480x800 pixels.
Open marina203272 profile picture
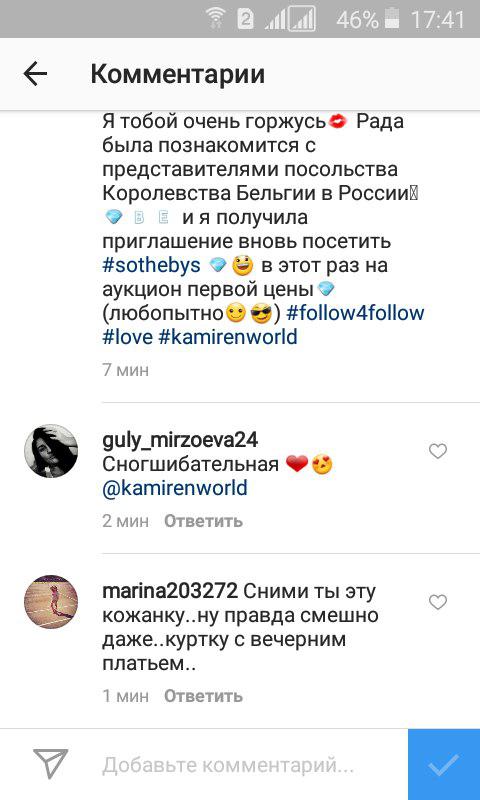click(51, 602)
